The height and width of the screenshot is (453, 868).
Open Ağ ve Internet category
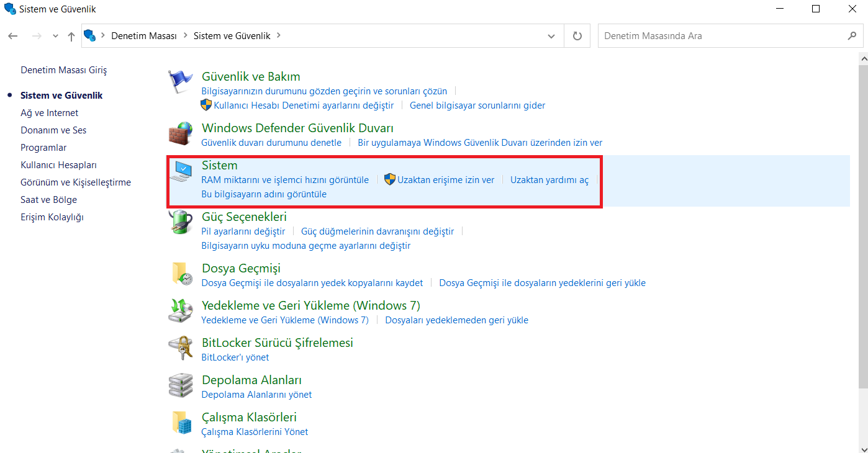(x=50, y=113)
